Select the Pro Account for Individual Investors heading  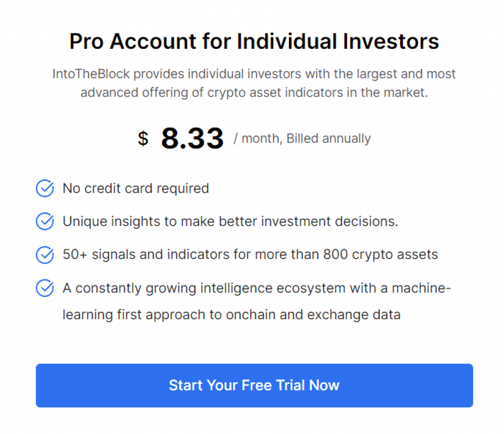click(x=254, y=41)
